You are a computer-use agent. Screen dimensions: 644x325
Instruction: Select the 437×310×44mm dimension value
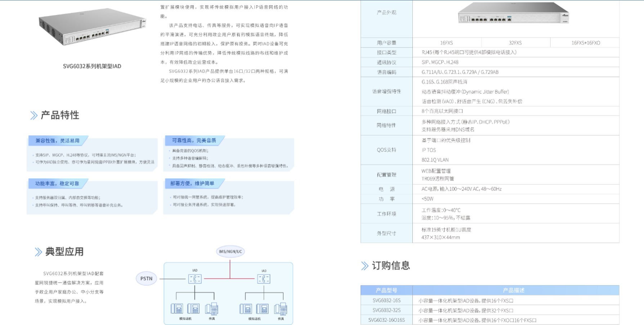pyautogui.click(x=441, y=237)
